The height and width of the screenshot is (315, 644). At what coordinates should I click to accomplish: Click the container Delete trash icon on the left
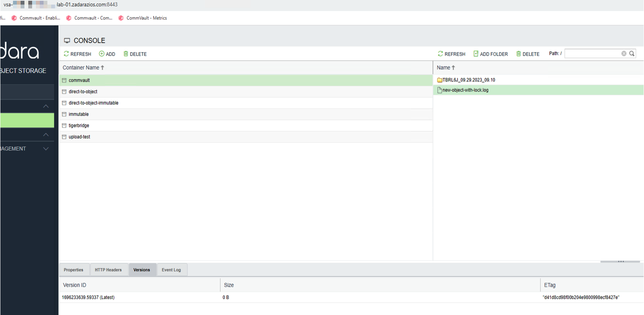(x=126, y=54)
